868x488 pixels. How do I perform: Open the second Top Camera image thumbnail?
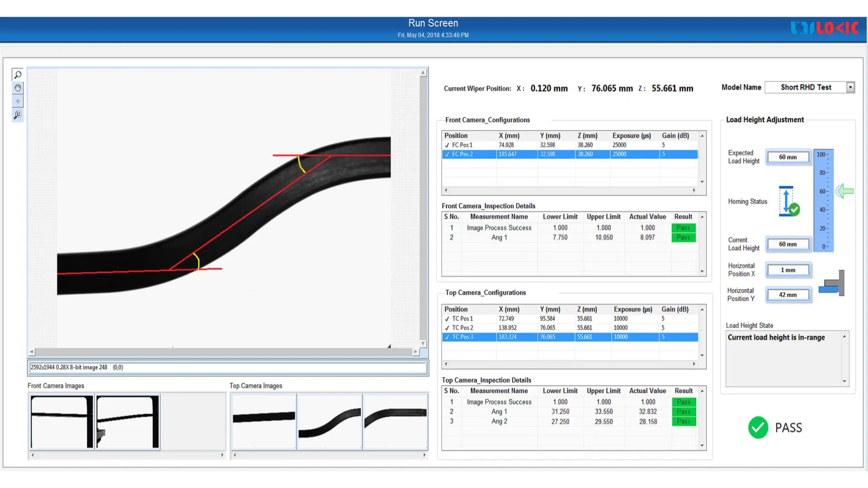coord(330,422)
